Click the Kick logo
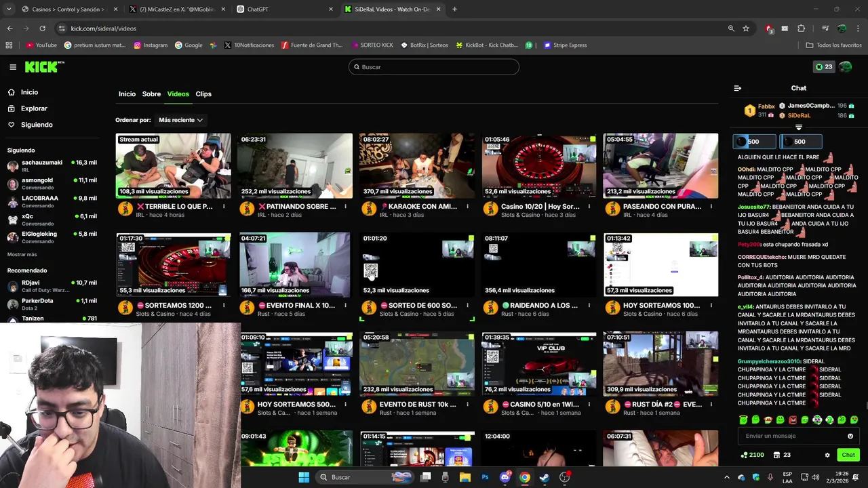868x488 pixels. point(44,67)
